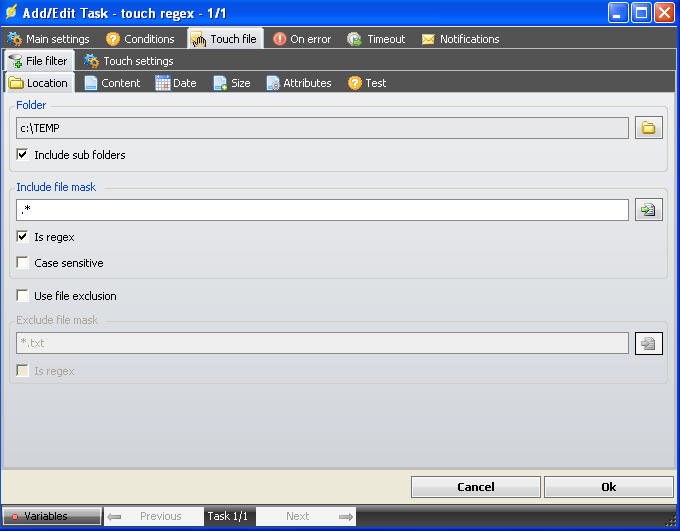
Task: Click the Variables button
Action: [52, 516]
